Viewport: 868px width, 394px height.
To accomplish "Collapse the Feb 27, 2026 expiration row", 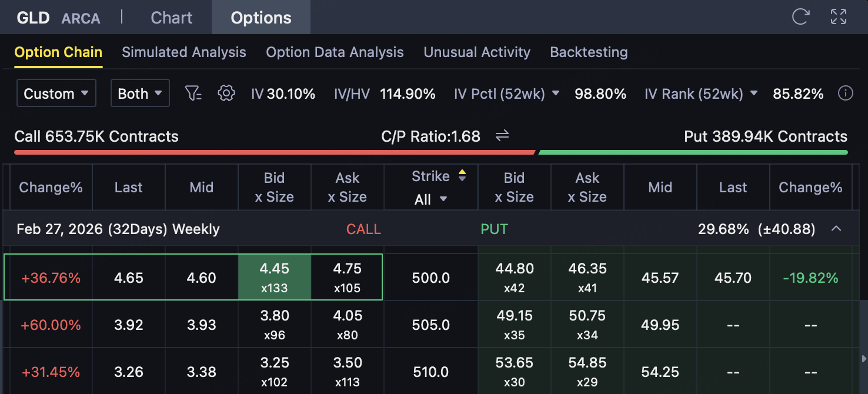I will coord(836,229).
